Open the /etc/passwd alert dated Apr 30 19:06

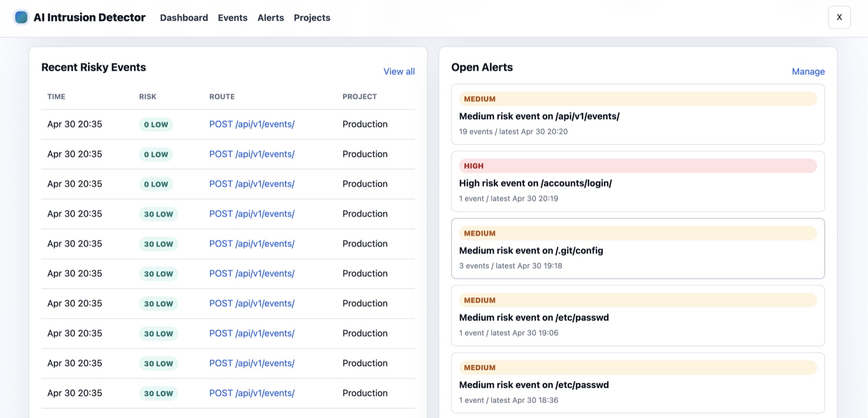point(638,316)
